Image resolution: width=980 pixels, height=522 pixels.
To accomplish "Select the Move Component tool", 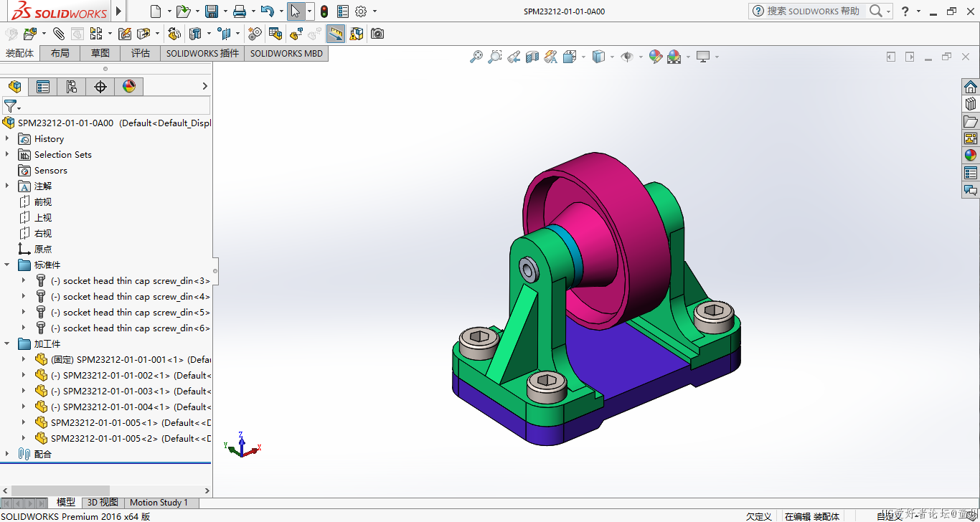I will click(143, 34).
